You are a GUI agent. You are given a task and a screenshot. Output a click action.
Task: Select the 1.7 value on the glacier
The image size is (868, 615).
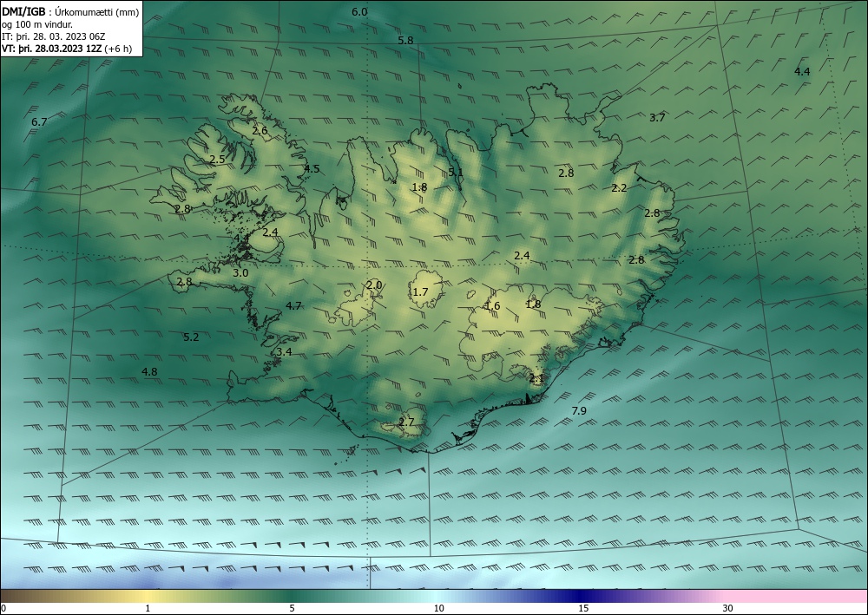[x=421, y=291]
